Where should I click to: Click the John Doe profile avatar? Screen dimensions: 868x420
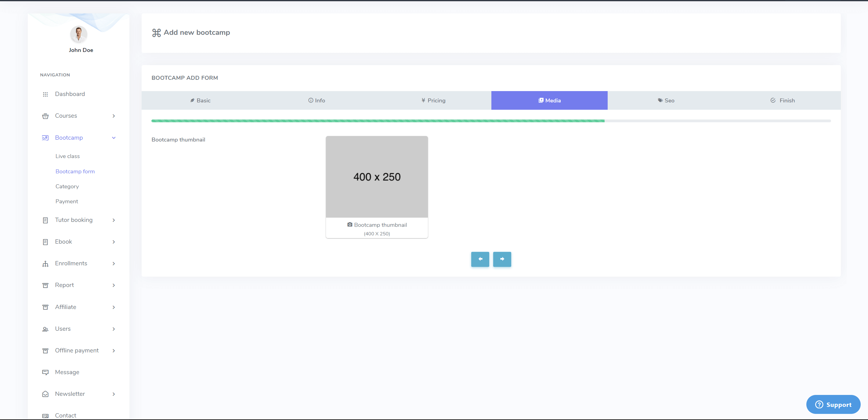pyautogui.click(x=78, y=35)
